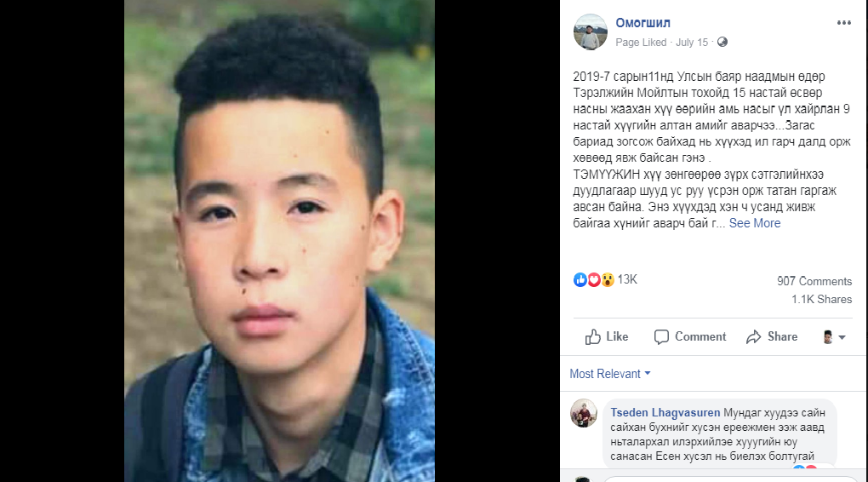Image resolution: width=868 pixels, height=482 pixels.
Task: Open the Омогшил page name link
Action: tap(642, 23)
